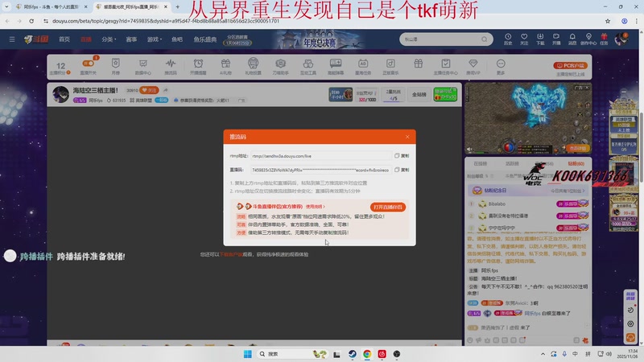Open the 消息 bell notification icon
Viewport: 644px width, 362px height.
[x=572, y=39]
